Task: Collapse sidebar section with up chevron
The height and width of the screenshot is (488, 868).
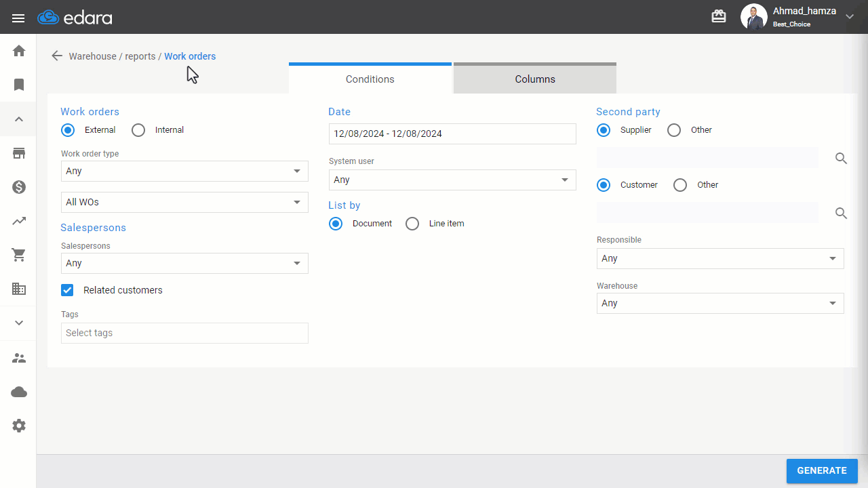Action: tap(19, 119)
